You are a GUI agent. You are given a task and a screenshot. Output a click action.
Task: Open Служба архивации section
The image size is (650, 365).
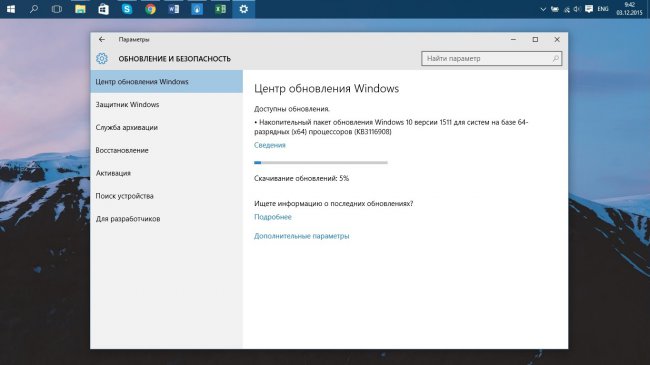coord(167,127)
